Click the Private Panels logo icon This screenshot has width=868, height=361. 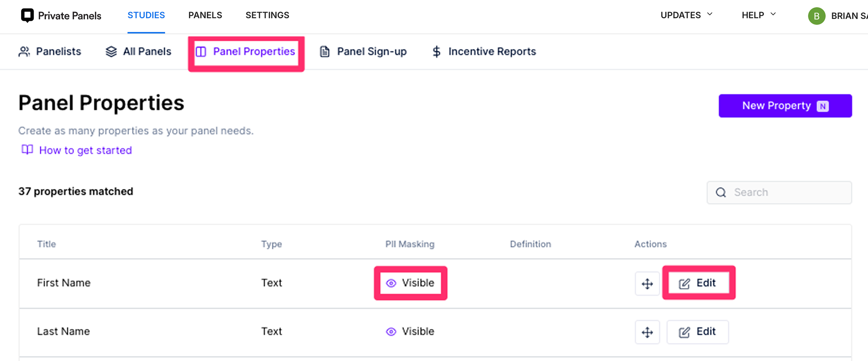coord(27,15)
